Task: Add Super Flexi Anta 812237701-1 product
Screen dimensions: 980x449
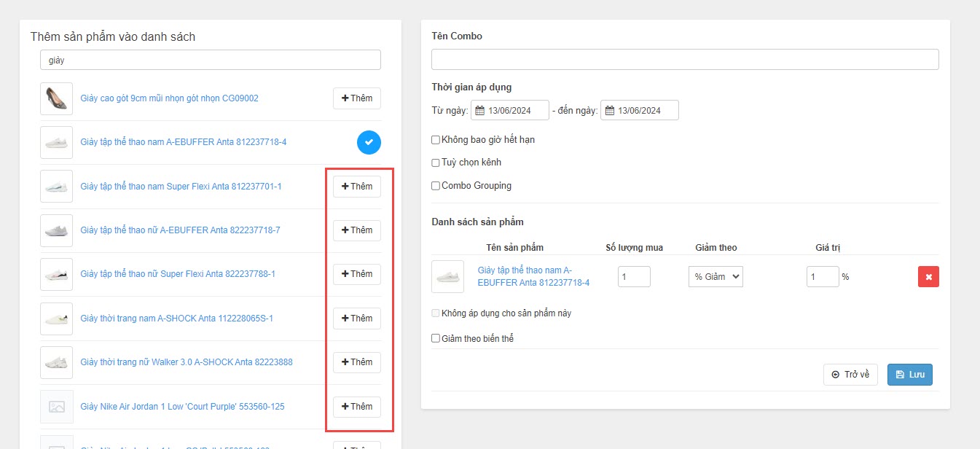Action: [356, 187]
